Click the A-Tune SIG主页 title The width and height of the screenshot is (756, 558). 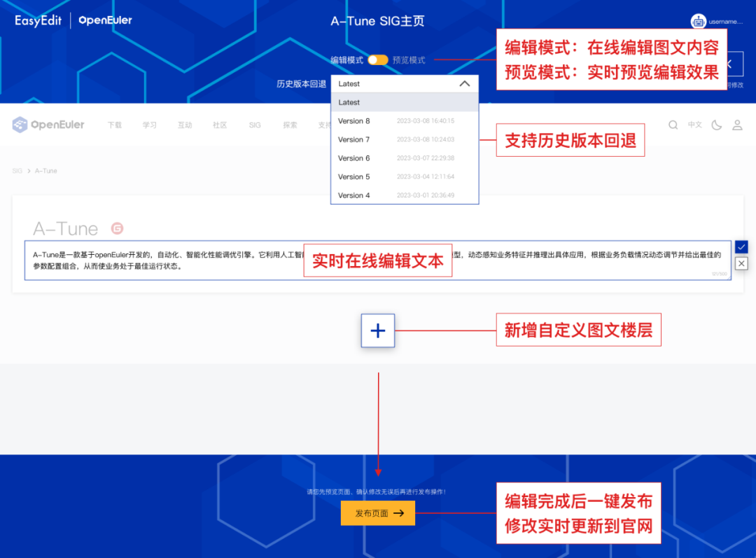(377, 21)
